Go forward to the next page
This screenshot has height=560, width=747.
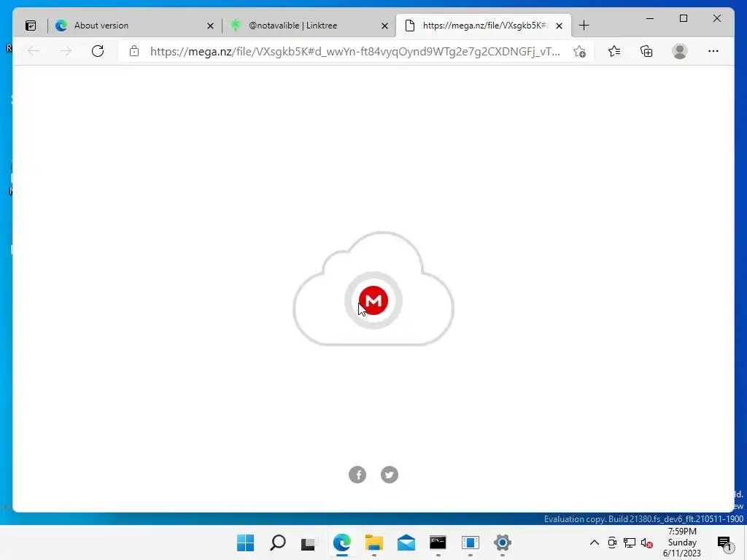(65, 51)
